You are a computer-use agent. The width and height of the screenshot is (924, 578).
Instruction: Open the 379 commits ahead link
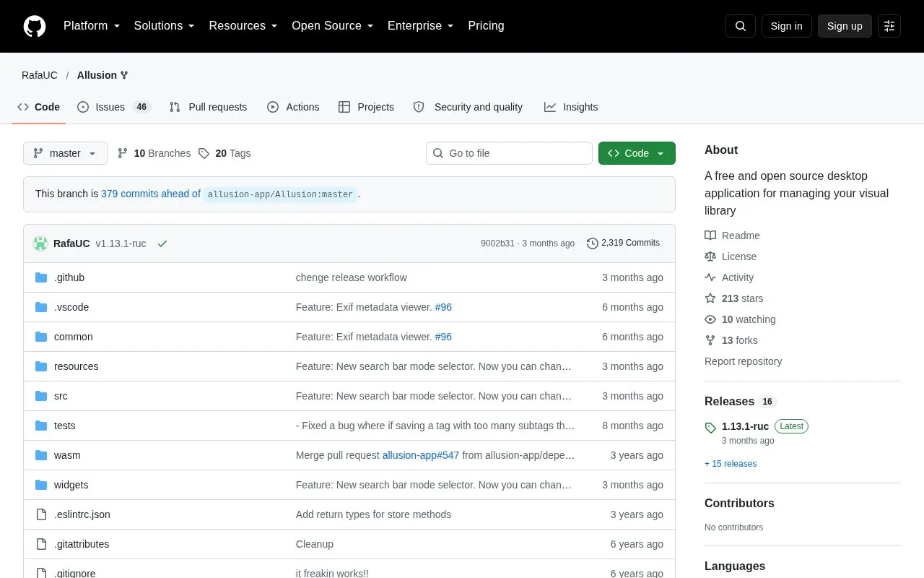tap(151, 194)
